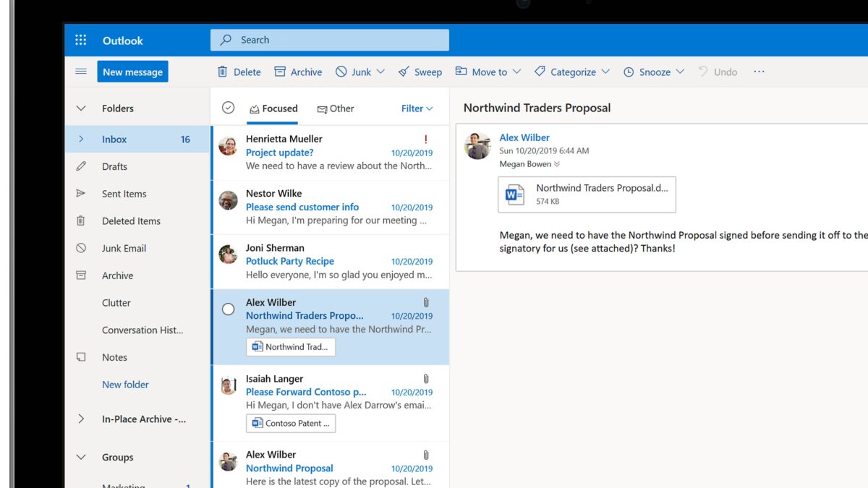Tick the selection circle on Alex Wilber's highlighted email
The image size is (868, 488).
tap(228, 309)
